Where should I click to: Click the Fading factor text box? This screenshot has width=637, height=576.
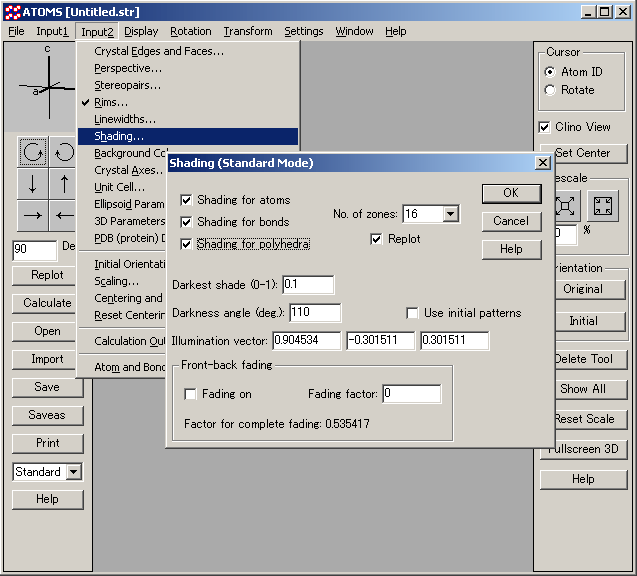pos(411,394)
